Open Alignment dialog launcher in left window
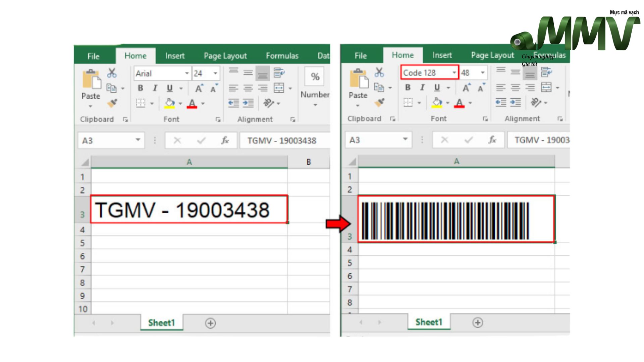This screenshot has height=362, width=644. click(293, 120)
